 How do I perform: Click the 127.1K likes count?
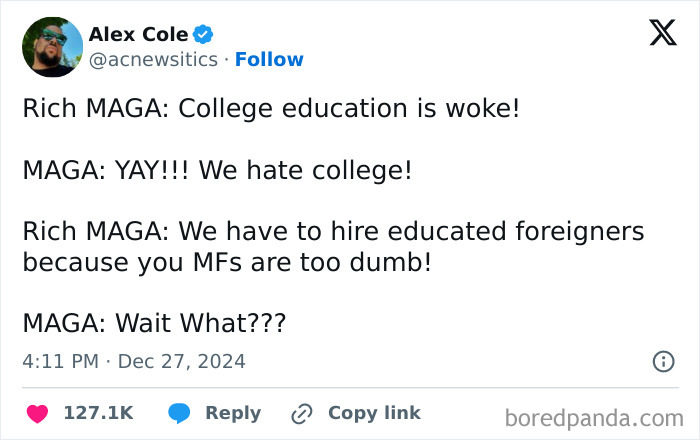point(98,413)
